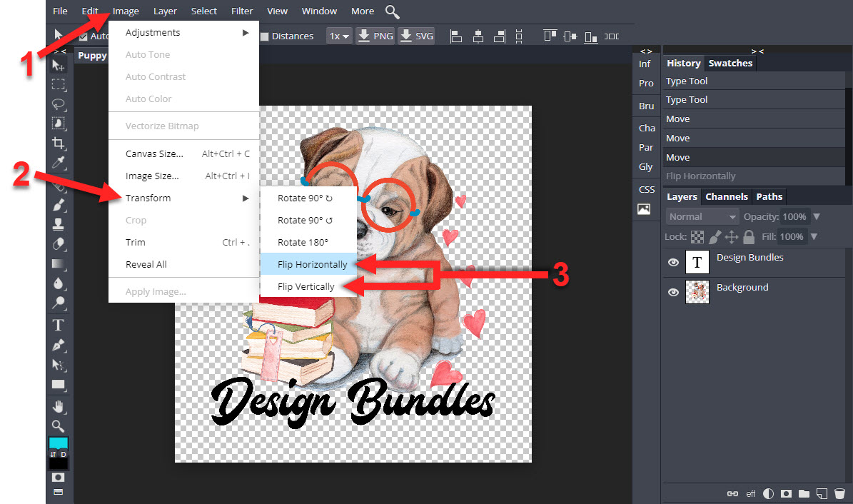Click the black background color swatch
853x504 pixels.
59,464
